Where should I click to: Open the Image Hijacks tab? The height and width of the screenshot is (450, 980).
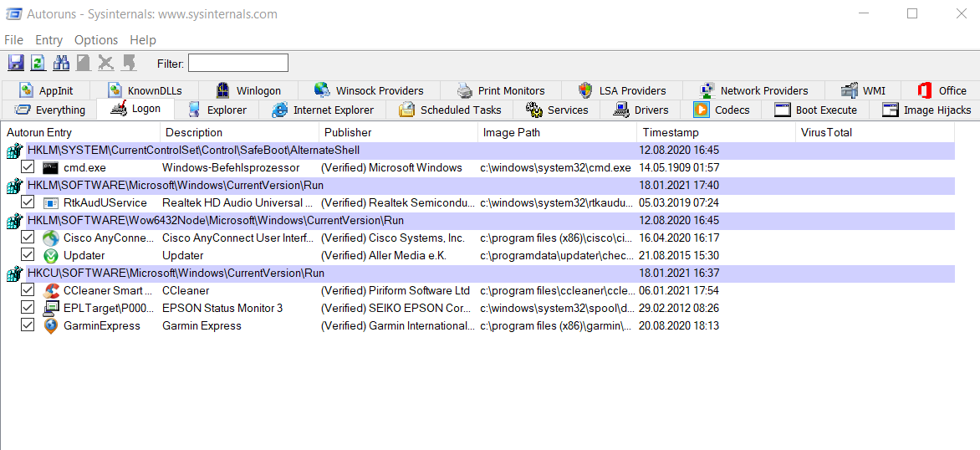pyautogui.click(x=926, y=110)
